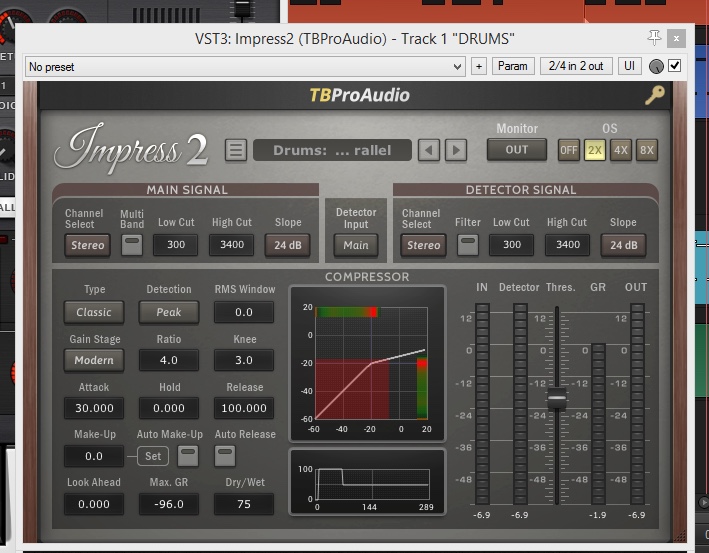Click the Detector High Cut 3400 field
This screenshot has width=709, height=553.
click(x=567, y=245)
